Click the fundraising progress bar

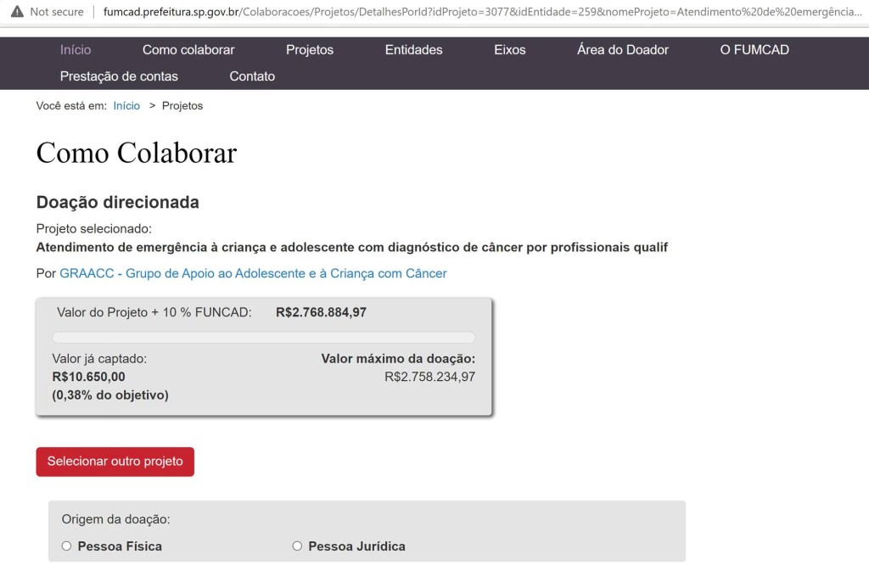[264, 337]
